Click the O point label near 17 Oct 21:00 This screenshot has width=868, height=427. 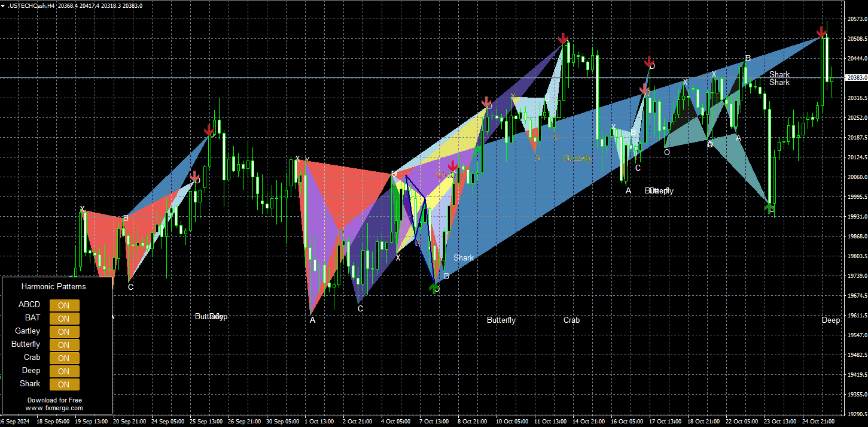click(667, 152)
